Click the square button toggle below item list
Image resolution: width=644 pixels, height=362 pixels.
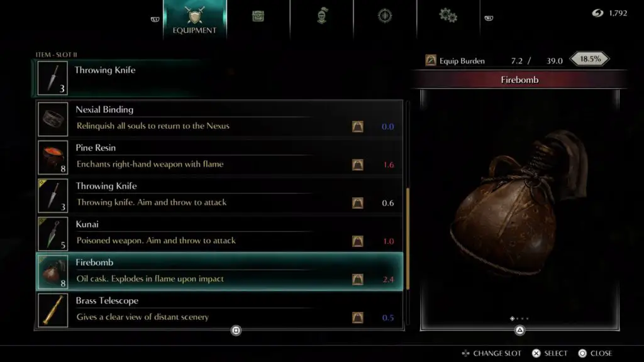point(236,331)
